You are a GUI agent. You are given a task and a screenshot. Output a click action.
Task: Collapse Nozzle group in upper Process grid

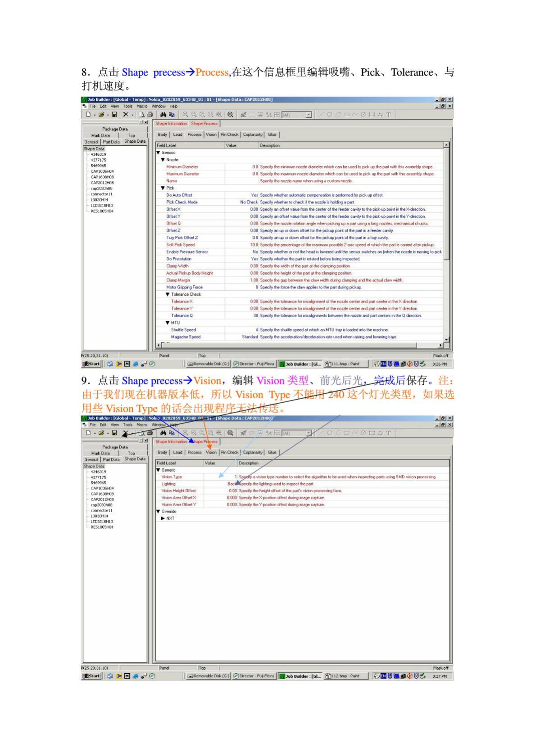[x=163, y=160]
